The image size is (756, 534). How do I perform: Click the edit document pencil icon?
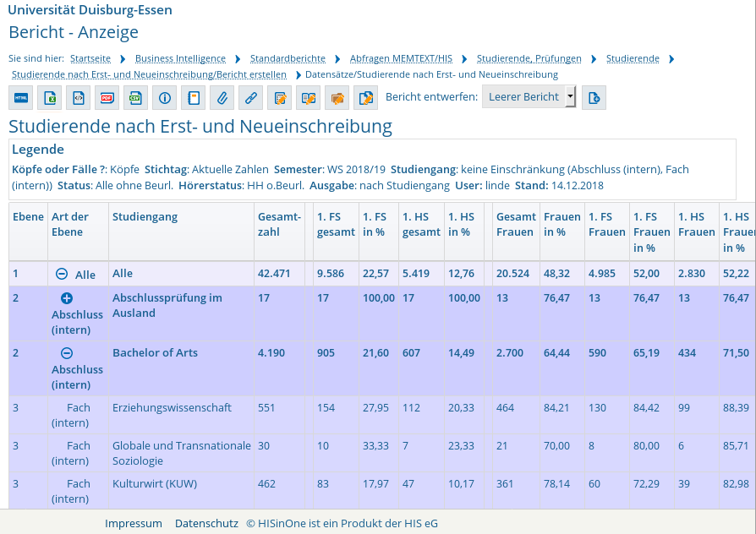[280, 98]
